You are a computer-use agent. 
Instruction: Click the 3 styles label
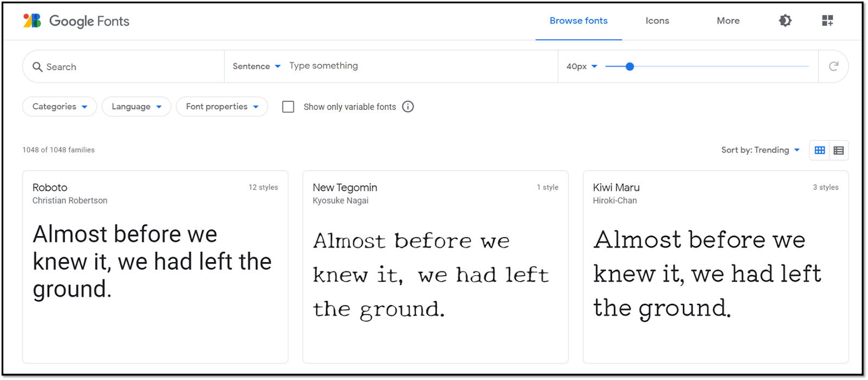826,187
